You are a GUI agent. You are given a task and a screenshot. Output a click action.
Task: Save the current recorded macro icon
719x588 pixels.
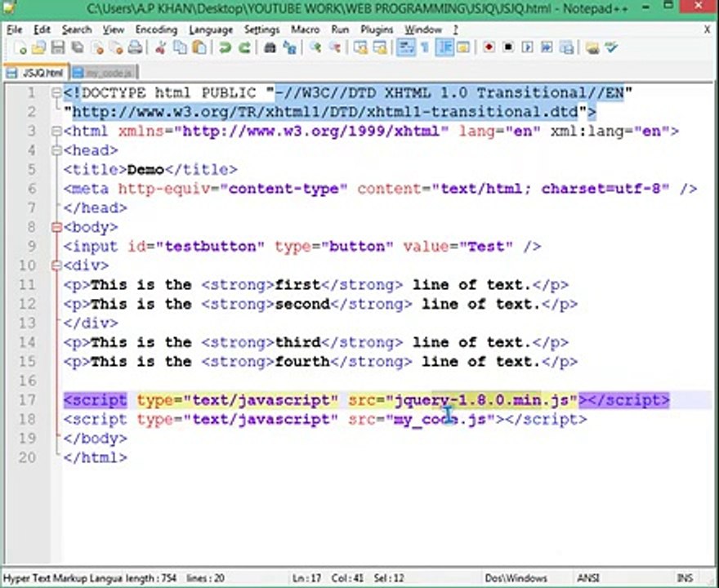pyautogui.click(x=567, y=47)
